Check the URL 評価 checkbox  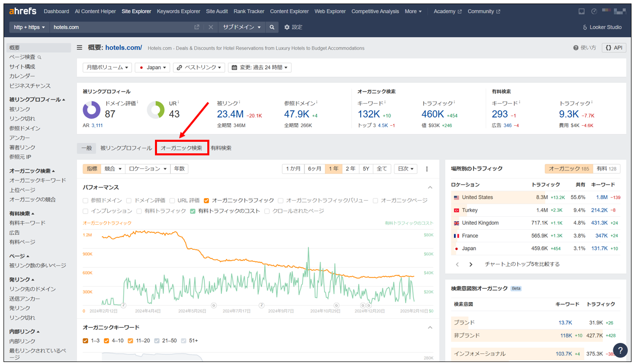click(173, 201)
